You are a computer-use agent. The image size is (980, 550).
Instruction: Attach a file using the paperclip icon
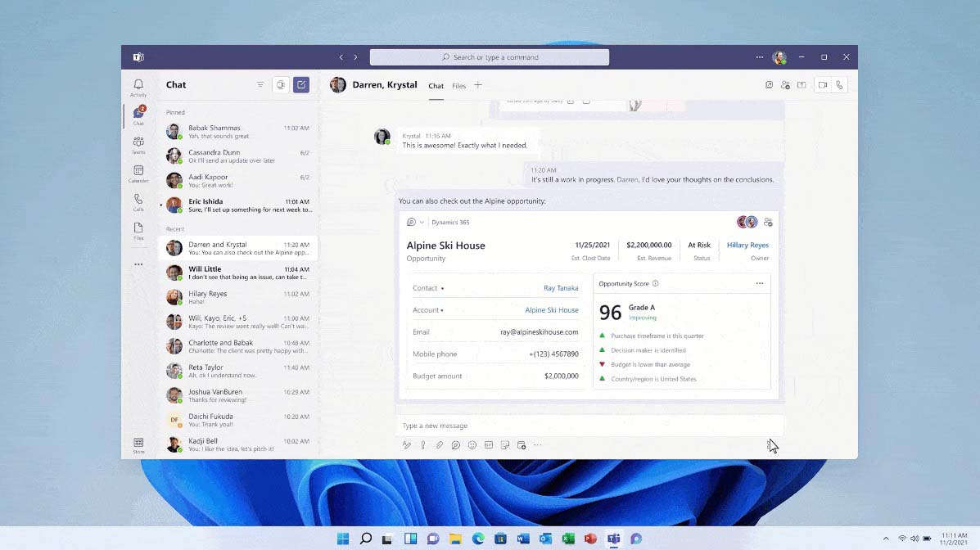click(440, 444)
